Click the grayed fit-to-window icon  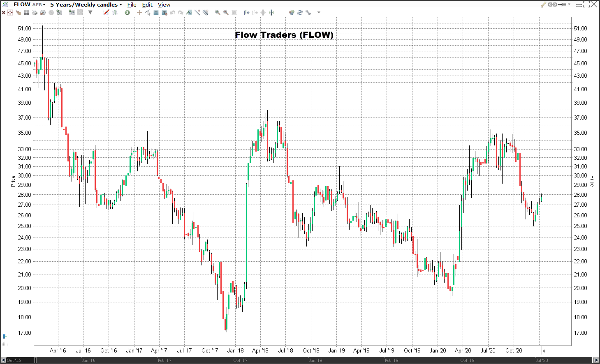click(234, 12)
